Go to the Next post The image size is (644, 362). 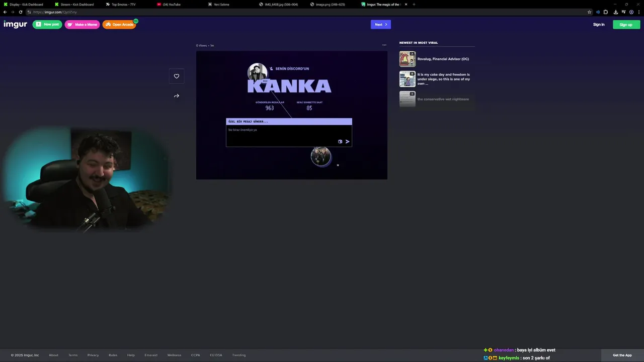point(381,24)
